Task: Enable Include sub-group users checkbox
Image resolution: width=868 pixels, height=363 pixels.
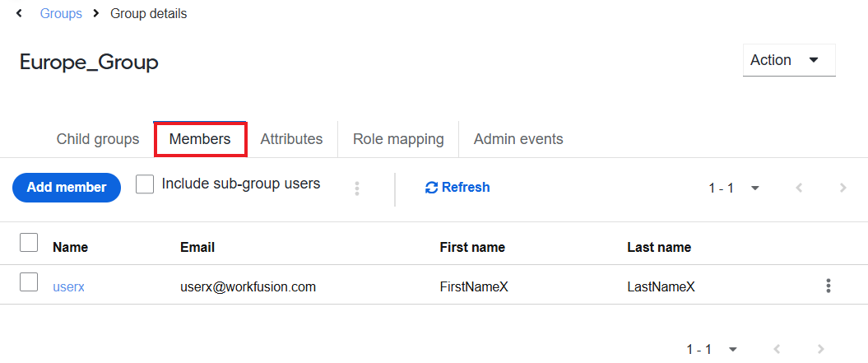Action: click(x=145, y=184)
